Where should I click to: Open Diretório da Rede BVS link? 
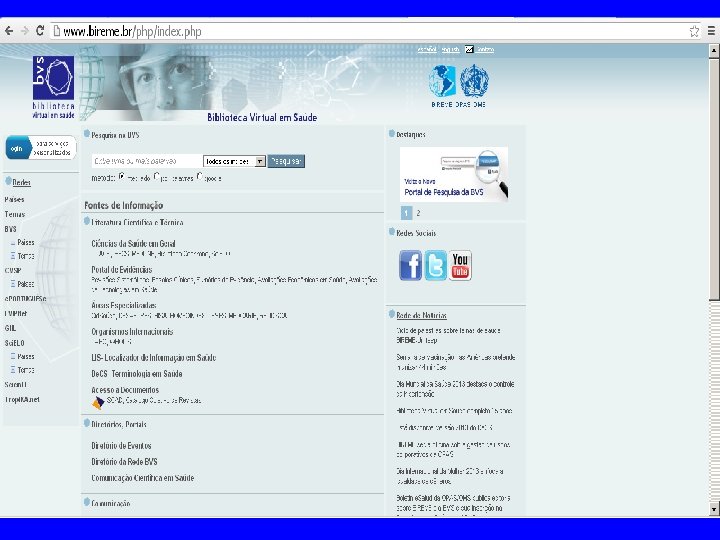click(x=124, y=461)
